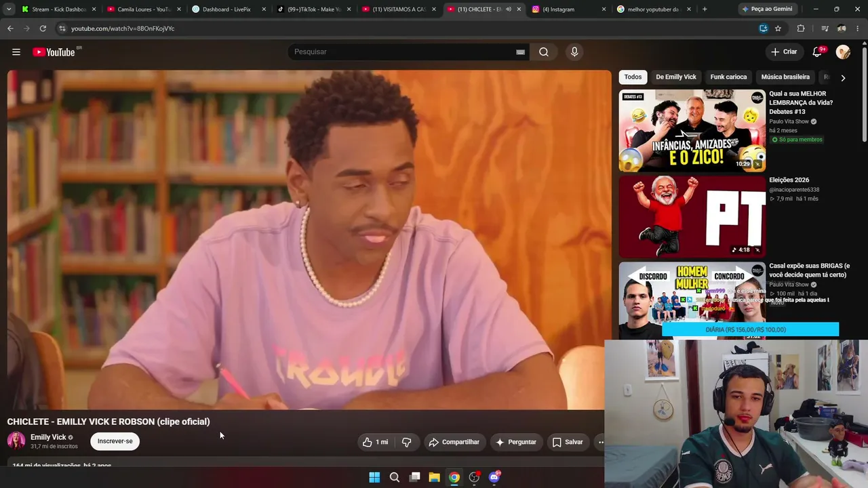The height and width of the screenshot is (488, 868).
Task: Mute the playing CHICLETE tab's audio
Action: [508, 9]
